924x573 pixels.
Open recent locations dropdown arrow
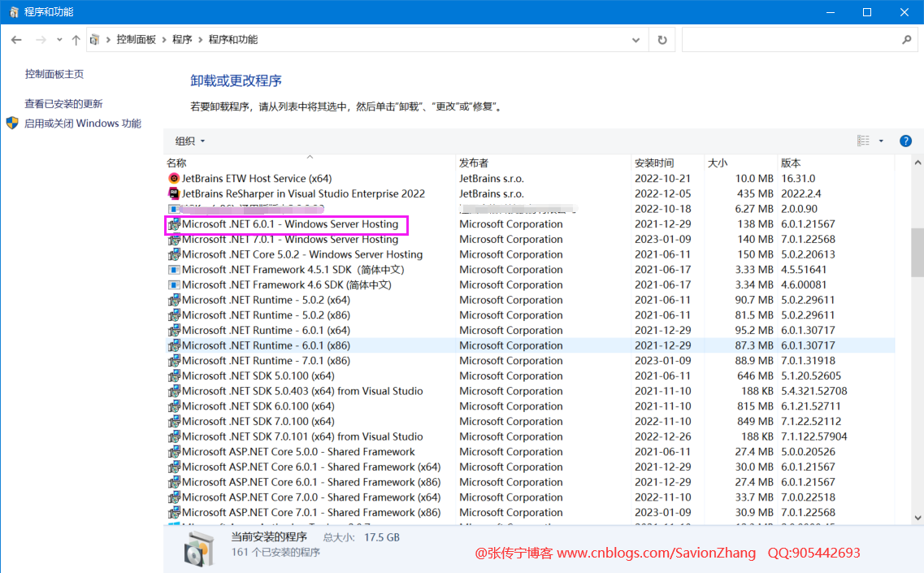[x=59, y=40]
